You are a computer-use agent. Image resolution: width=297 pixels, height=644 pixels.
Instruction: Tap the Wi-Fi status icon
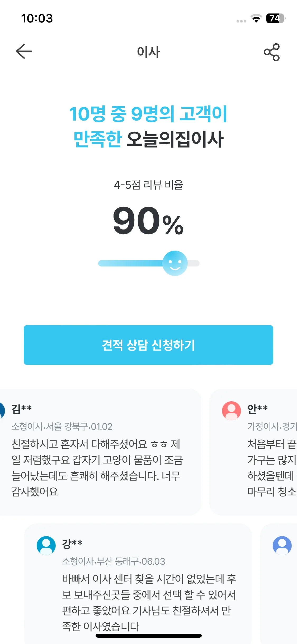[256, 18]
